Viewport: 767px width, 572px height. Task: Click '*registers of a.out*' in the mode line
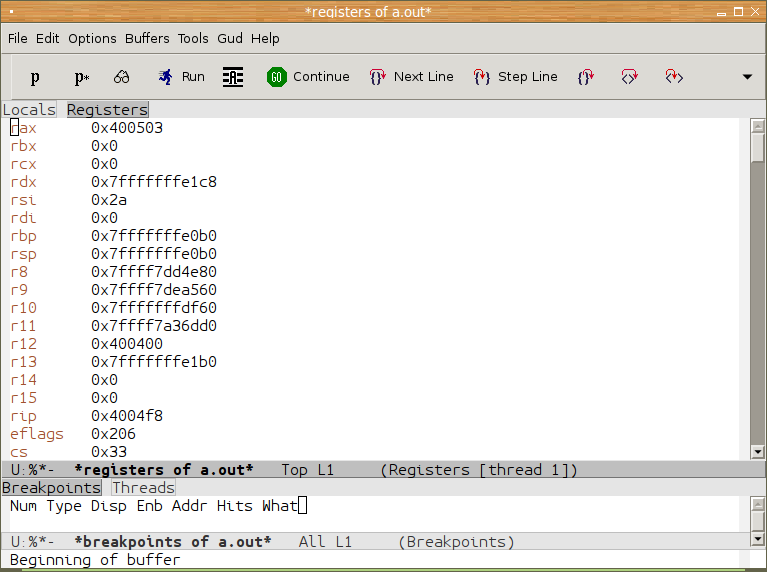tap(164, 470)
